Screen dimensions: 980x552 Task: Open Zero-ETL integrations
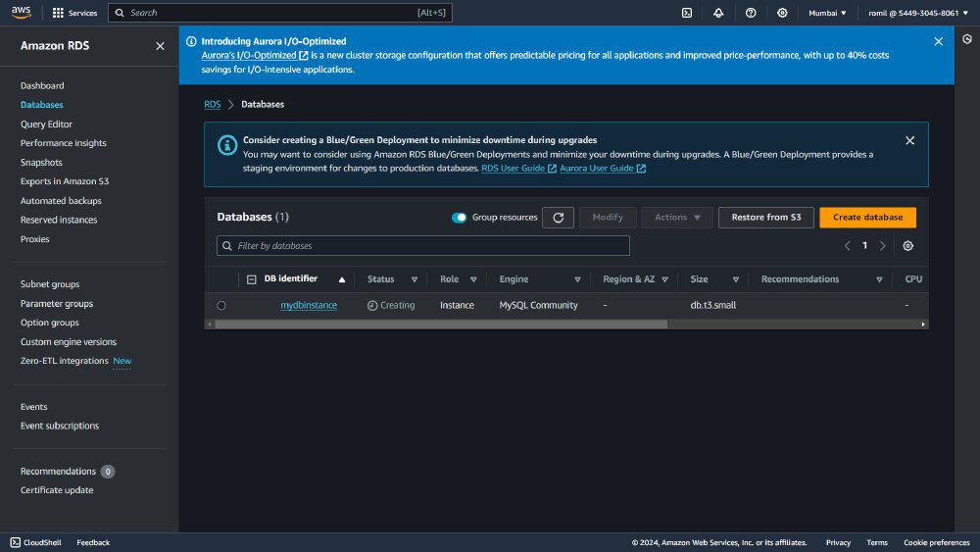[x=65, y=361]
